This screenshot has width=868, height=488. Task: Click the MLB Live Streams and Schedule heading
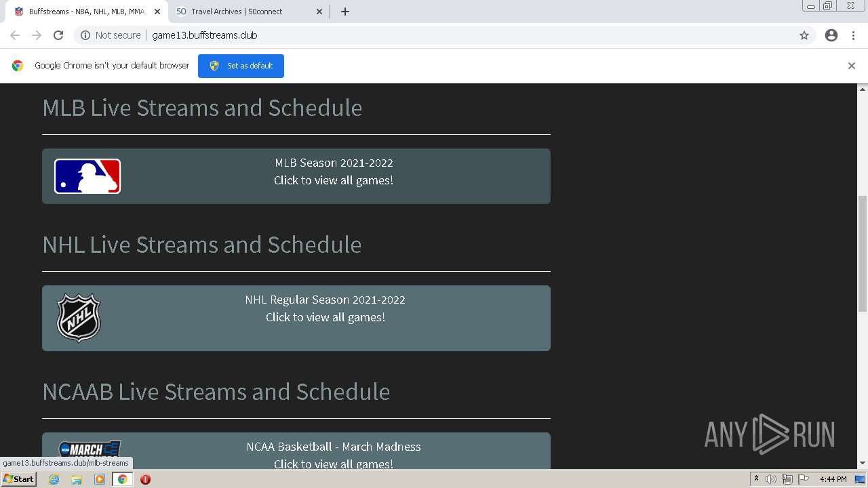(202, 108)
